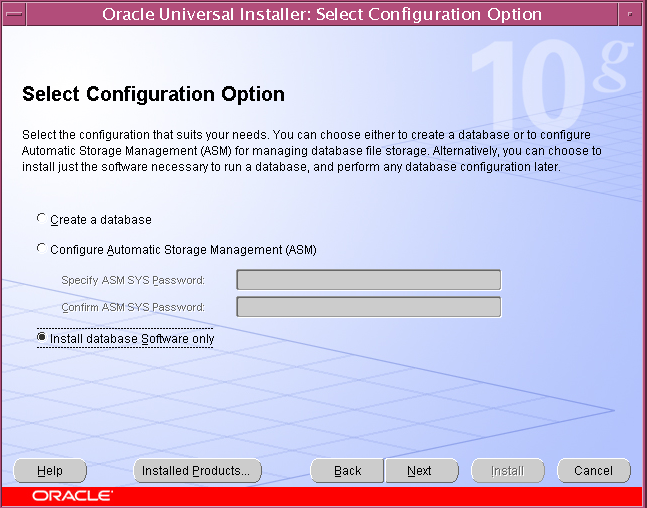Focus the Specify ASM SYS Password field
Viewport: 647px width, 508px height.
[368, 280]
